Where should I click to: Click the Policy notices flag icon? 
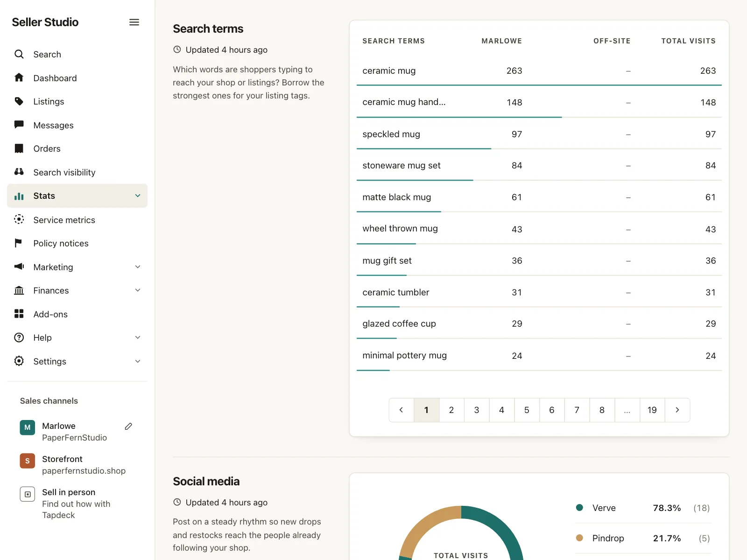tap(19, 243)
